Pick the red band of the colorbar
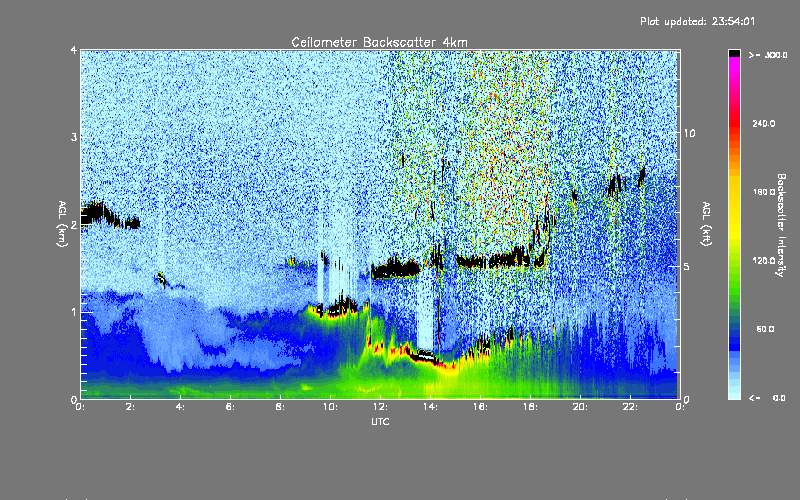Screen dimensions: 800x500 [734, 125]
